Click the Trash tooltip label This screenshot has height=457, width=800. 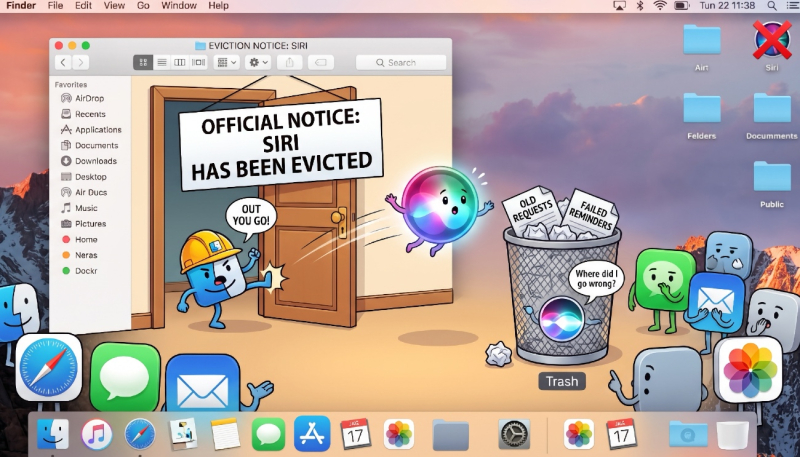coord(562,381)
